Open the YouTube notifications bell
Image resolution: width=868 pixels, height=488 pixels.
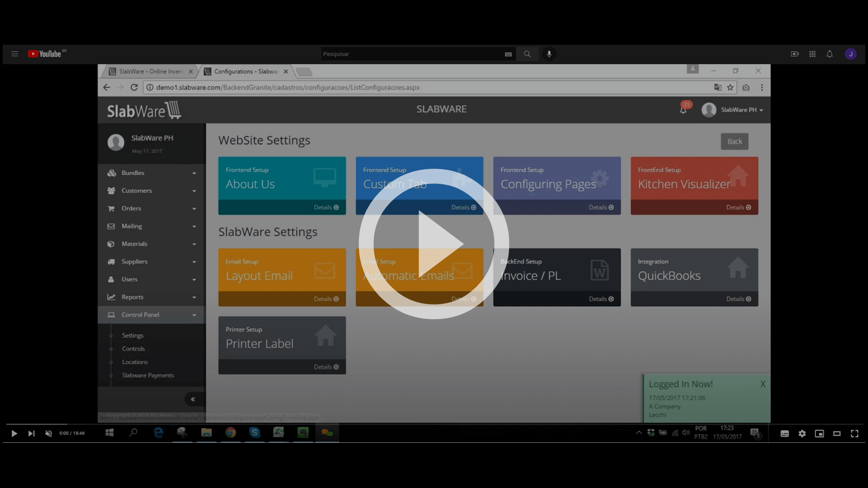[x=830, y=54]
